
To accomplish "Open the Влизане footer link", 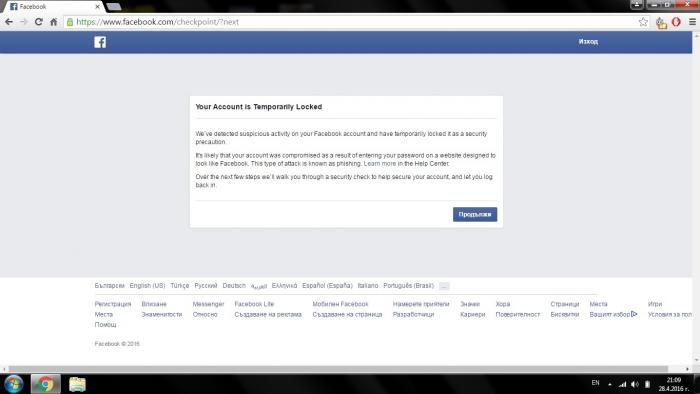I will (154, 304).
